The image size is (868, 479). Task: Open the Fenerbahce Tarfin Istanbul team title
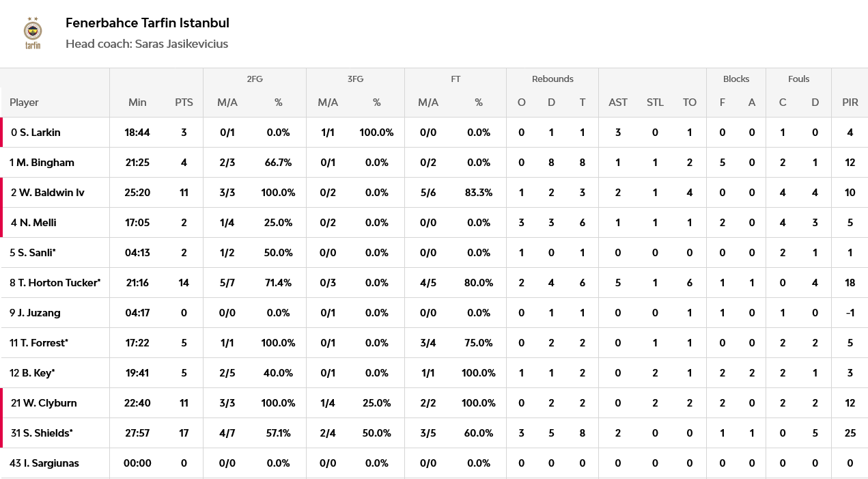click(148, 23)
